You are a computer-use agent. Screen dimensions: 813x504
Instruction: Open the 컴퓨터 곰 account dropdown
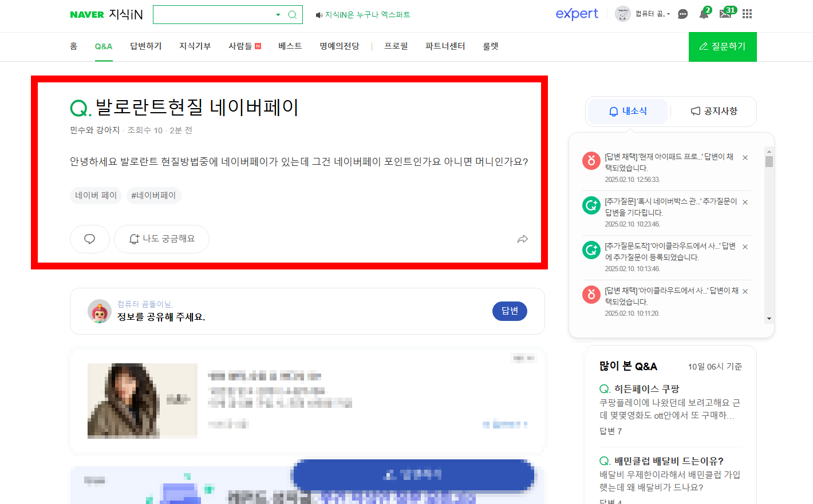[653, 14]
